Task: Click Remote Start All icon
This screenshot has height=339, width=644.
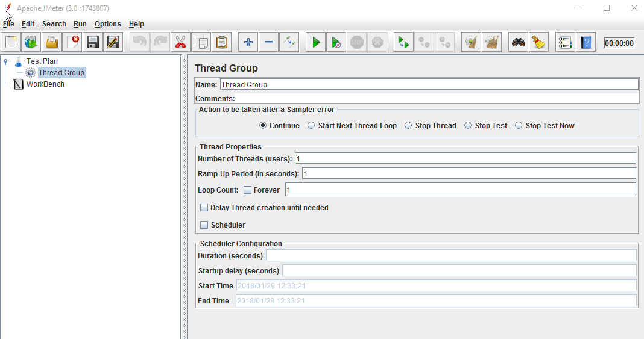Action: click(404, 42)
